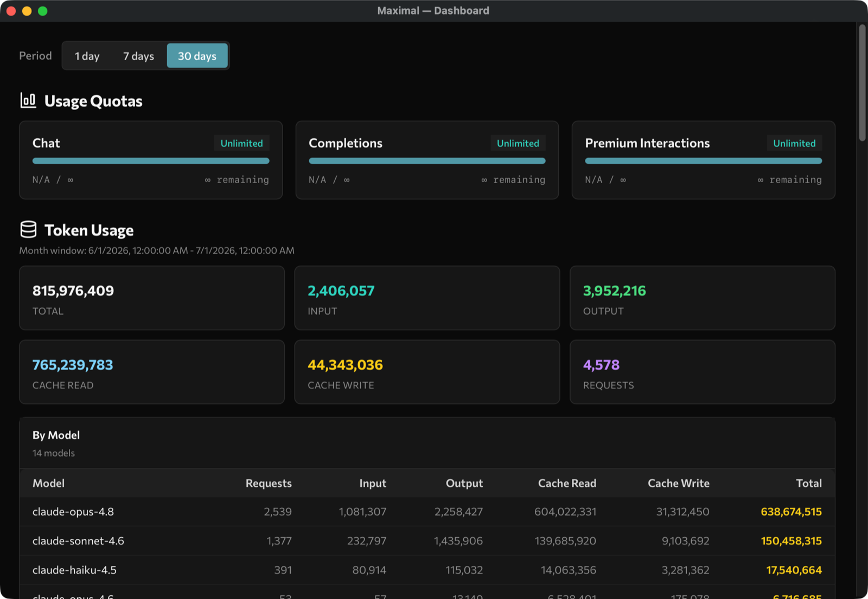Click the Usage Quotas bar chart icon

(28, 100)
